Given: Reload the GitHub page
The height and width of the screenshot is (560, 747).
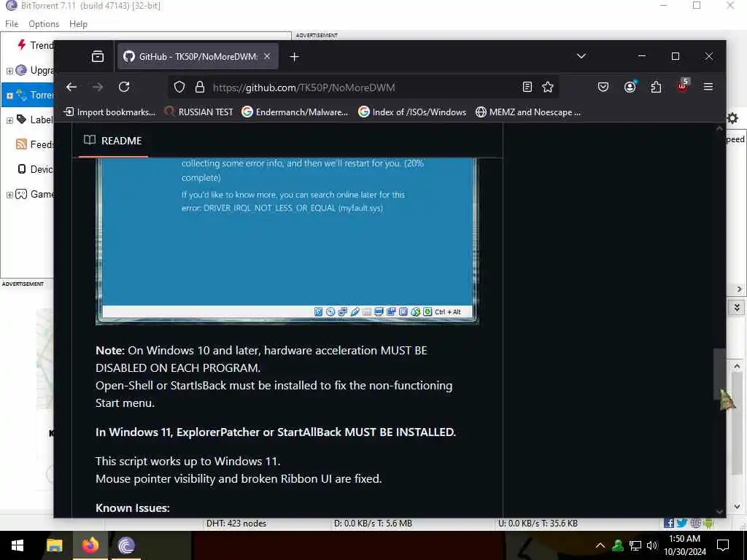Looking at the screenshot, I should pyautogui.click(x=124, y=87).
